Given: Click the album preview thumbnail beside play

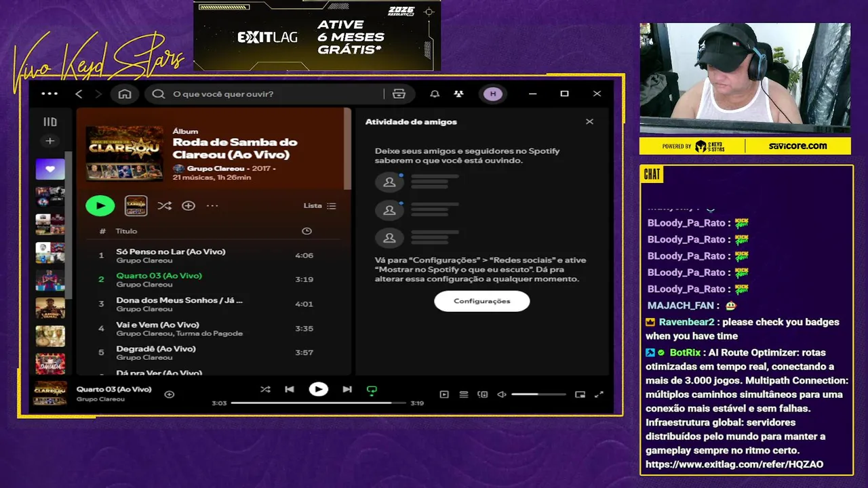Looking at the screenshot, I should point(136,205).
